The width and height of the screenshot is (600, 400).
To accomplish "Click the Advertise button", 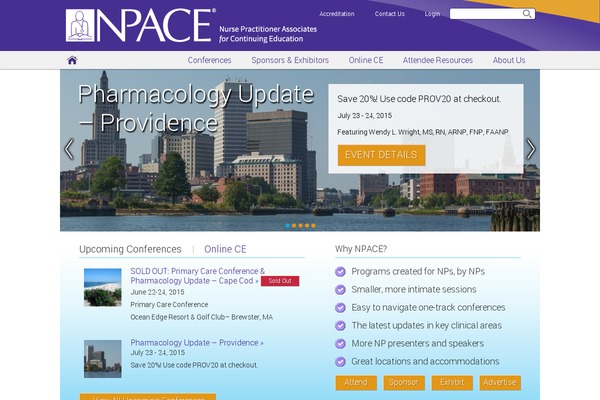I will (x=500, y=382).
